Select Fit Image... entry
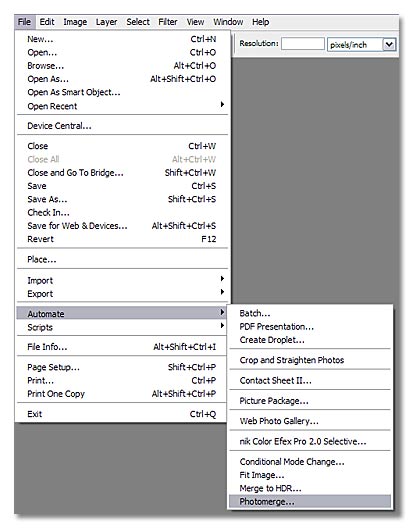413x528 pixels. (310, 475)
